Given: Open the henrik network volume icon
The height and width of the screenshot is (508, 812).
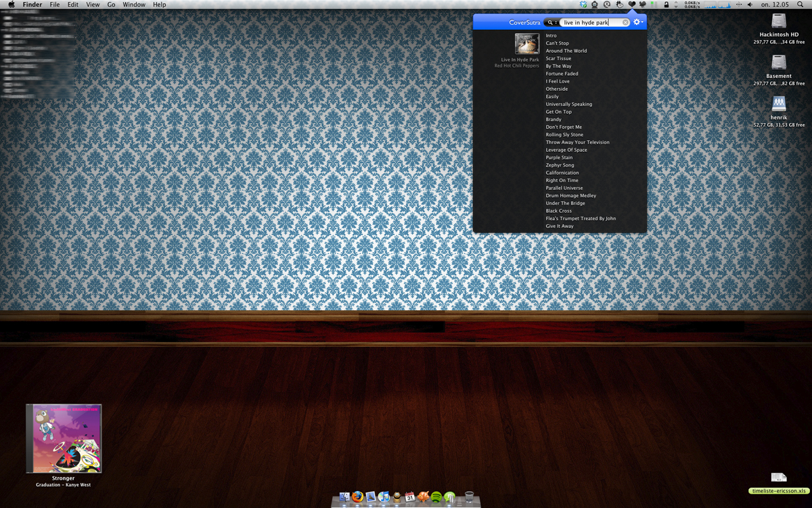Looking at the screenshot, I should [x=779, y=104].
